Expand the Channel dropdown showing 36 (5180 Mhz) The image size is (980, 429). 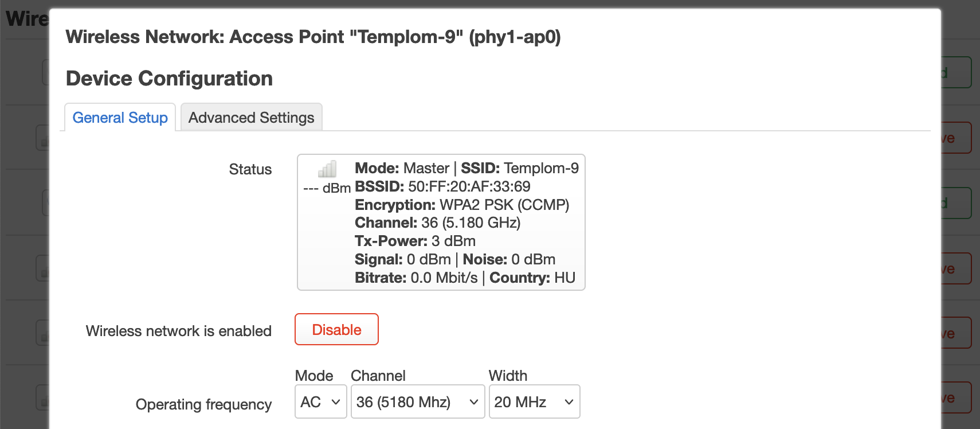418,401
